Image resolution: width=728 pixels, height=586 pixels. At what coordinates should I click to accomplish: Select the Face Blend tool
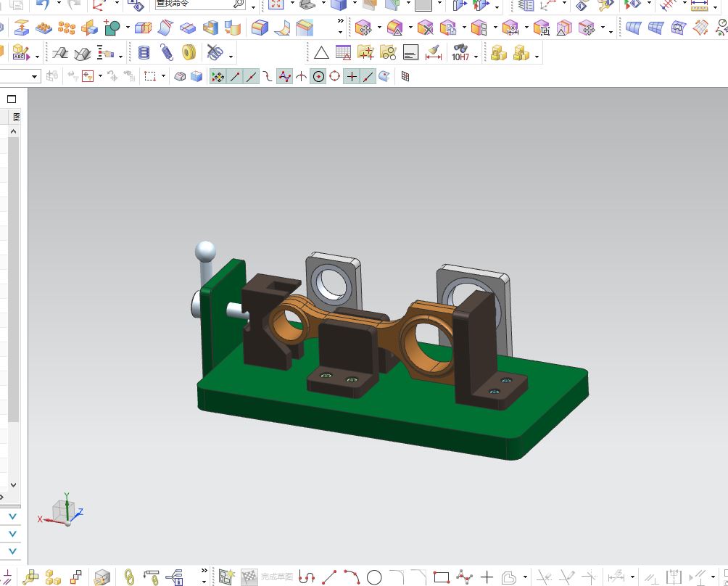tap(282, 28)
